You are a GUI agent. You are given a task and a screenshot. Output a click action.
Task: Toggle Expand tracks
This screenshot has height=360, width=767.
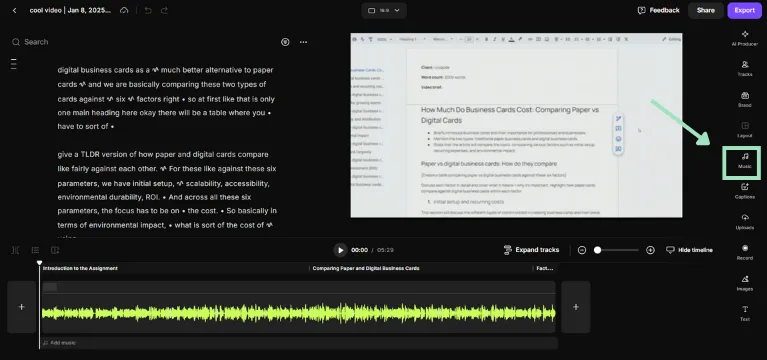click(531, 250)
